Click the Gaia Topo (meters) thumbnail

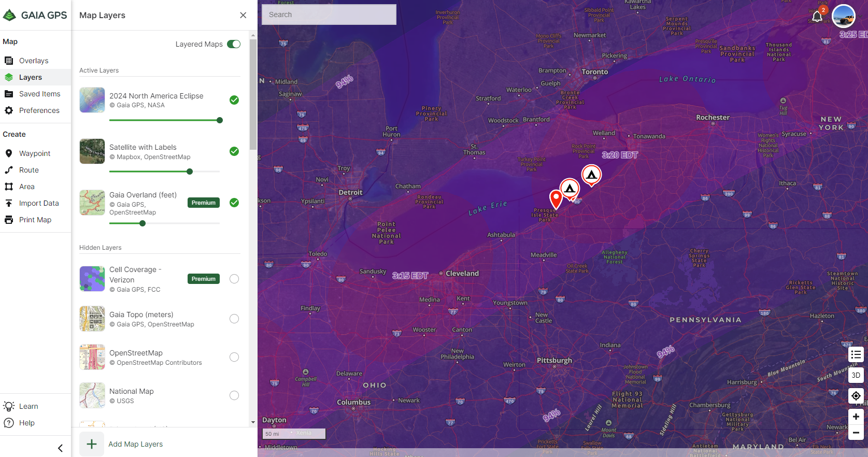pos(92,319)
